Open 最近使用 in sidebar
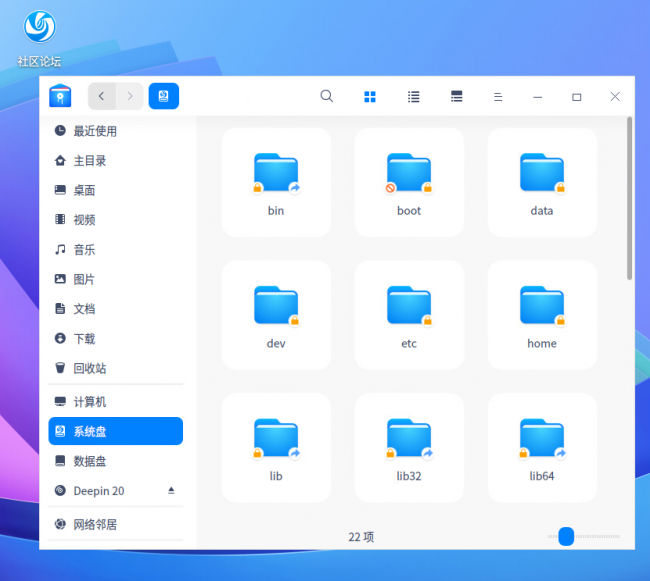 [x=116, y=131]
